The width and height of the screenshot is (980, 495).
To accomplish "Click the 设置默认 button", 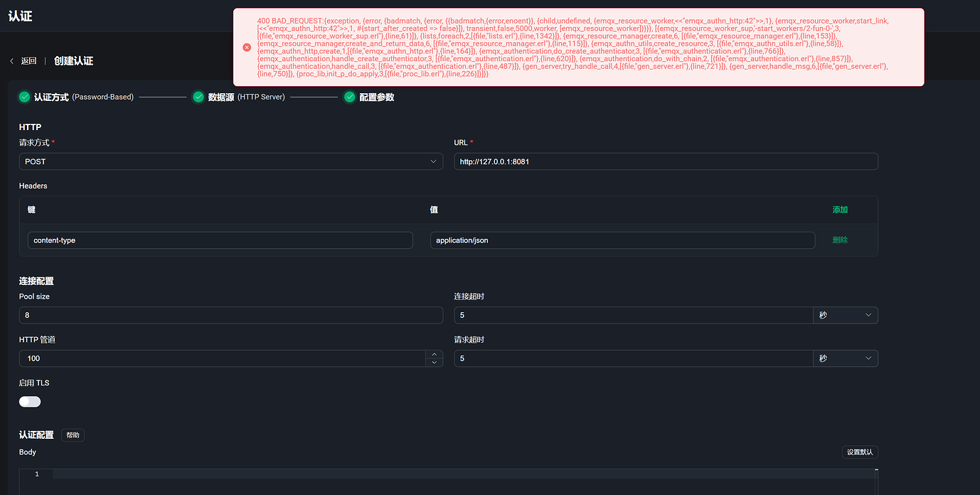I will pos(860,452).
